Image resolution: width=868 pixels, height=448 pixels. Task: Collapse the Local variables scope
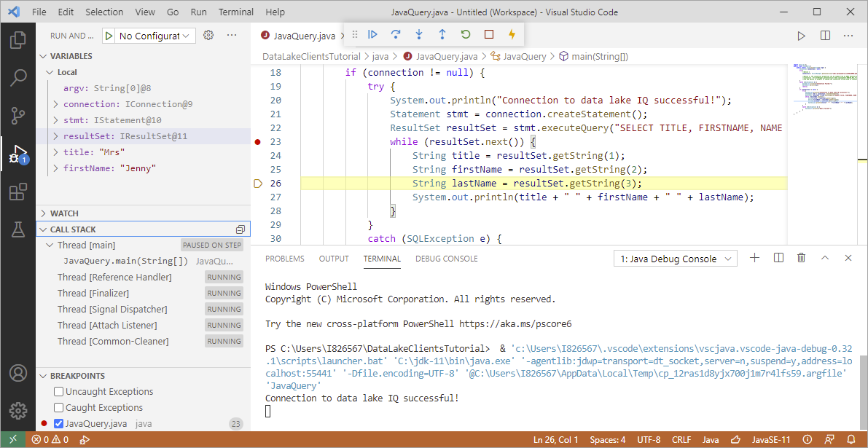tap(51, 72)
